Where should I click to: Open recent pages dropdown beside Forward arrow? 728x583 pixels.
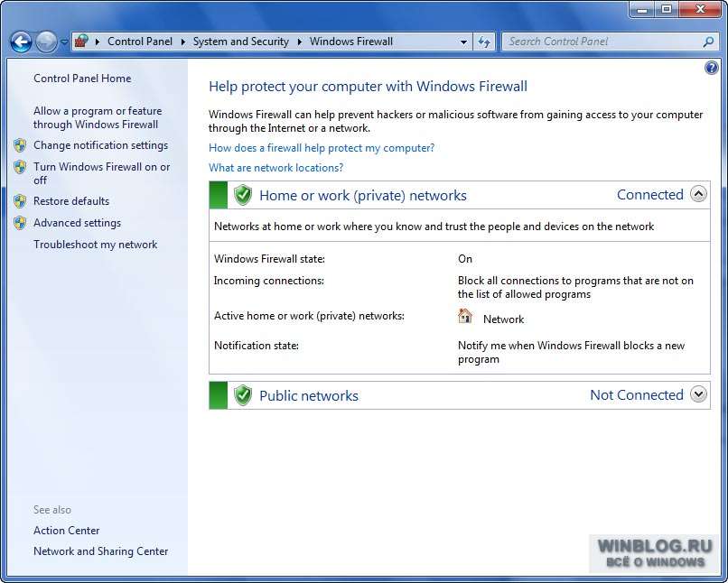[64, 42]
